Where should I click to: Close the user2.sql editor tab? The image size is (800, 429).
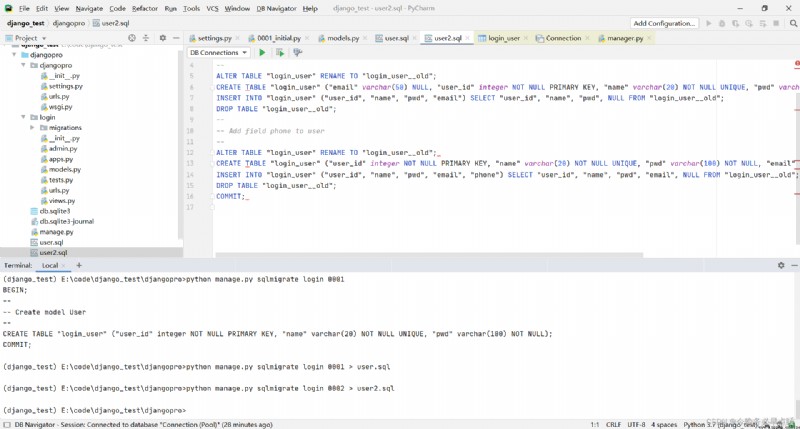point(467,38)
